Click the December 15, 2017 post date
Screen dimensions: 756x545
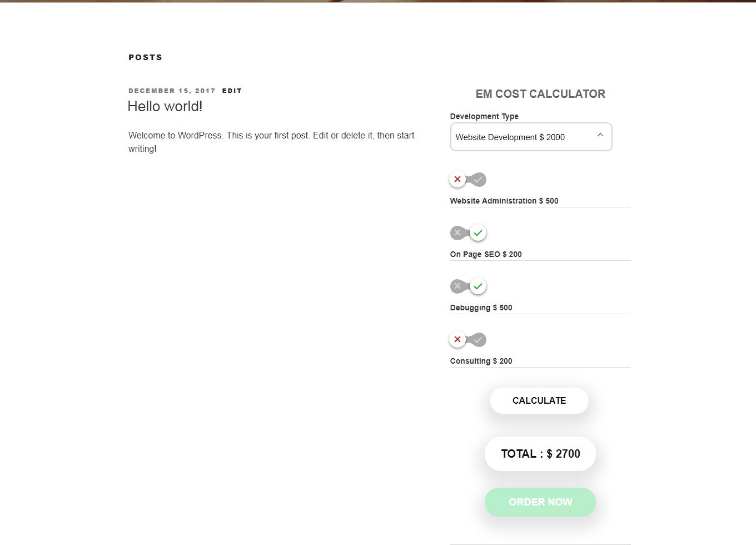[172, 91]
